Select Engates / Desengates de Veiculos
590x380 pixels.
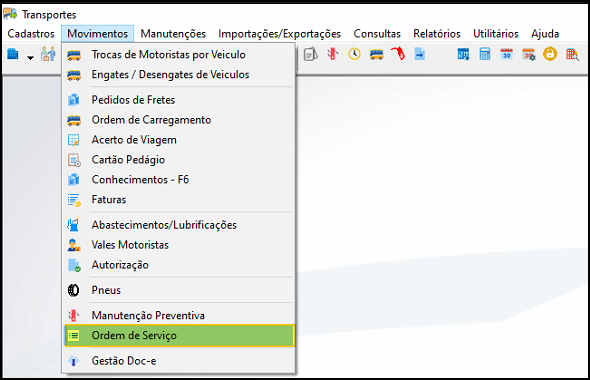pyautogui.click(x=179, y=74)
